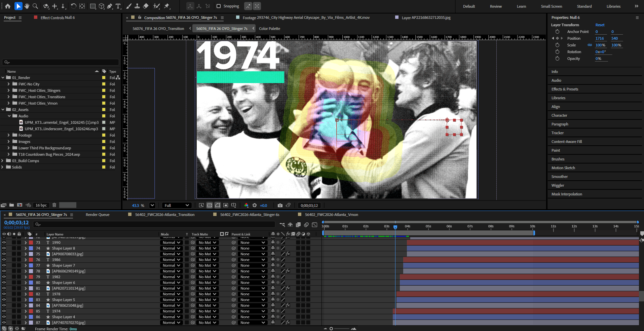644x331 pixels.
Task: Click the Home icon in toolbar
Action: click(8, 6)
